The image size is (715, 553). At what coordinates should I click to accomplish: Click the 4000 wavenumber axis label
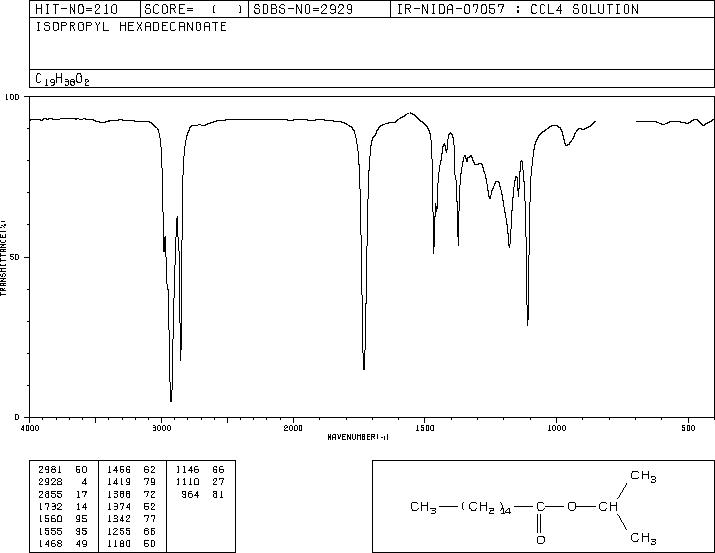30,428
